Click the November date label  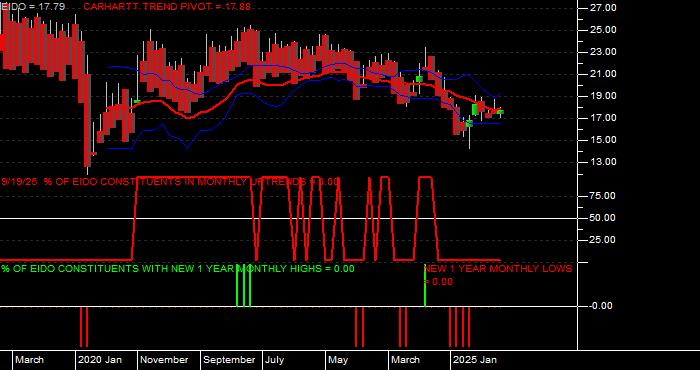click(165, 360)
